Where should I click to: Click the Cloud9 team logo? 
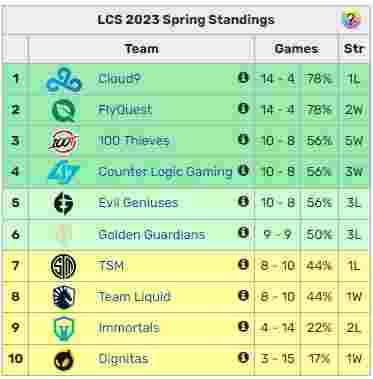coord(64,80)
